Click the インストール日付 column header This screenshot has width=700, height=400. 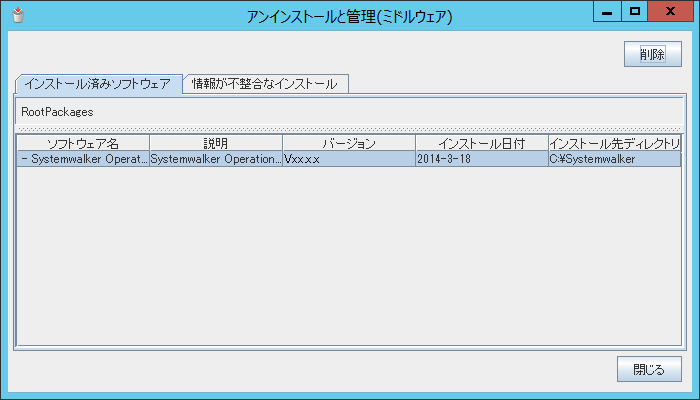(x=482, y=143)
